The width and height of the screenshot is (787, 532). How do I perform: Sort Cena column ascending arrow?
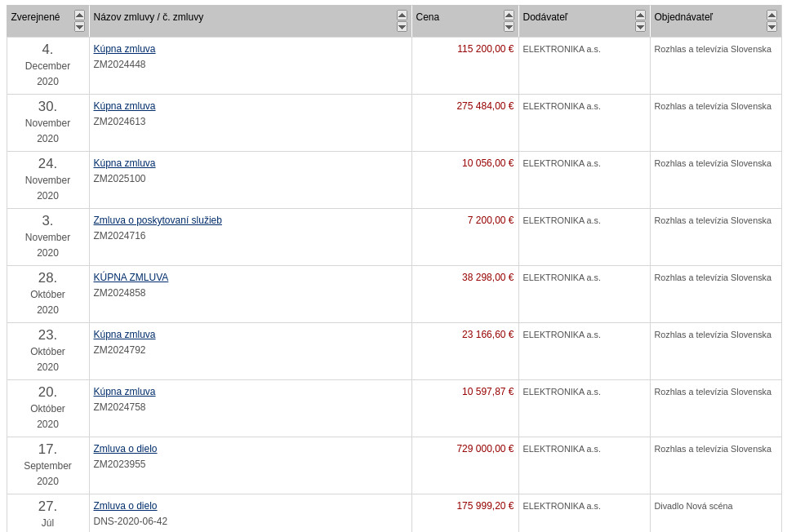[x=509, y=15]
